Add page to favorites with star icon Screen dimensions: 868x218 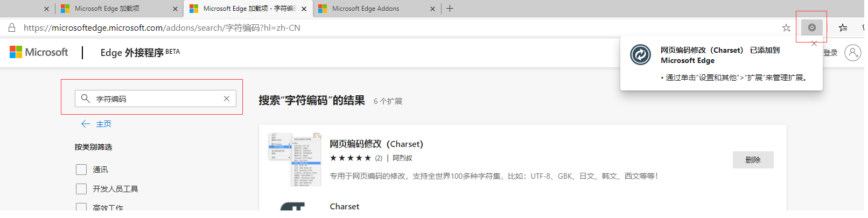786,27
